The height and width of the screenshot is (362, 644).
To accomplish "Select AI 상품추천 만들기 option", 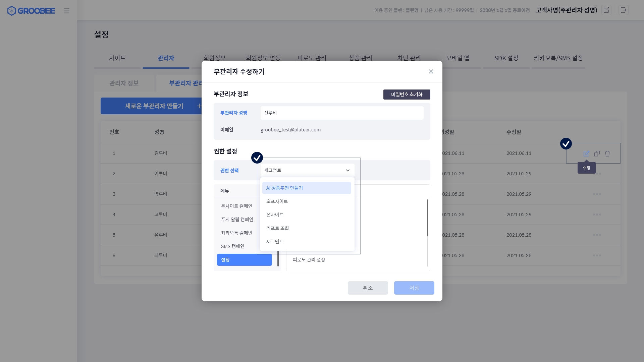I will 307,188.
